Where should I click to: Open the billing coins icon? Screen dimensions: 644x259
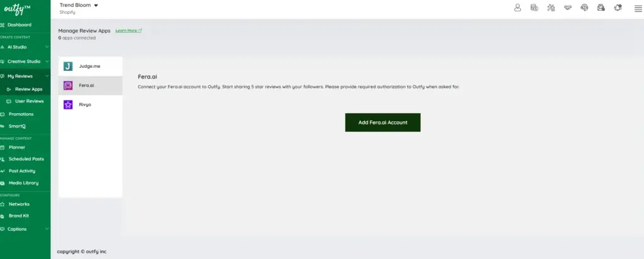(535, 8)
